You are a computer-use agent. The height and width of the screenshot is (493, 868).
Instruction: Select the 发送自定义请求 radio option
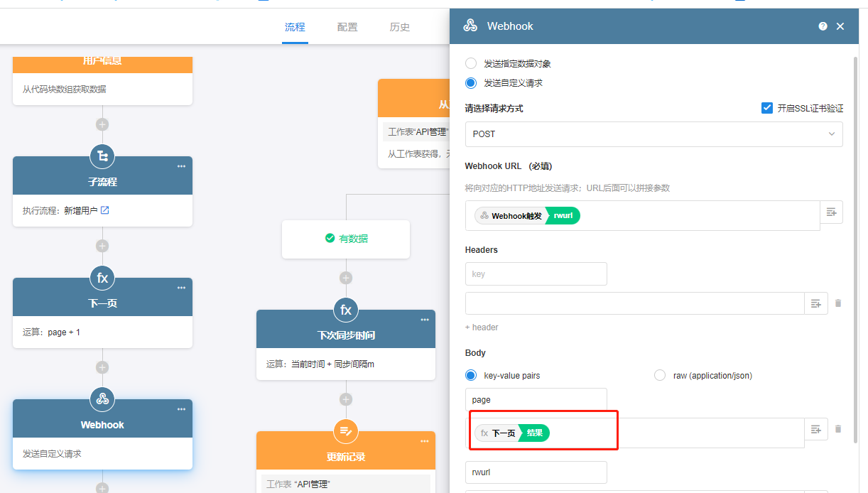click(470, 82)
